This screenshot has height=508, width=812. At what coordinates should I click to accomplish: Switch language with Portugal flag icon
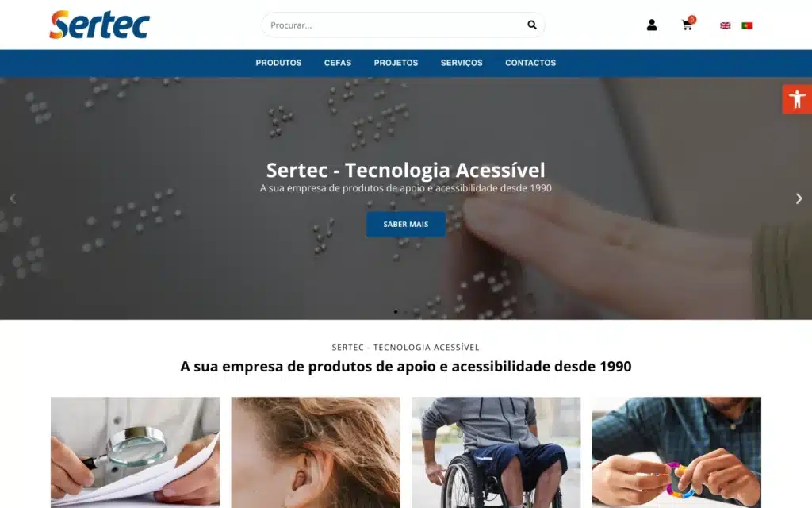(746, 25)
